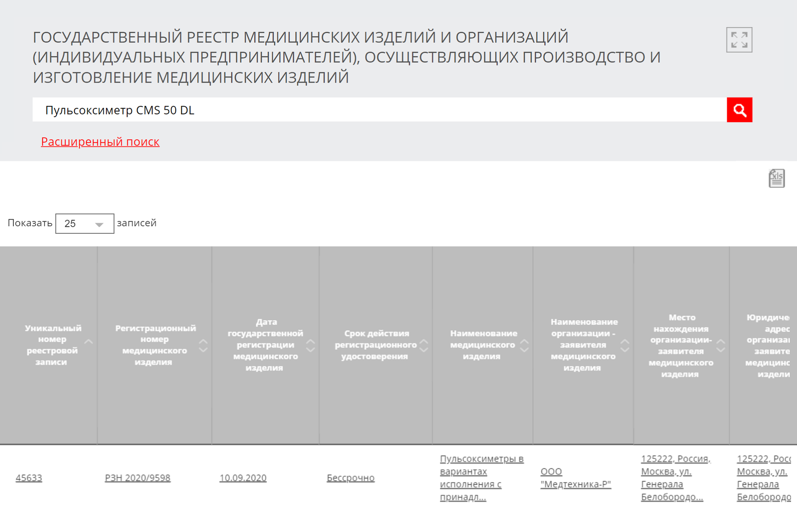Open the 25 records-per-page dropdown

click(x=85, y=223)
